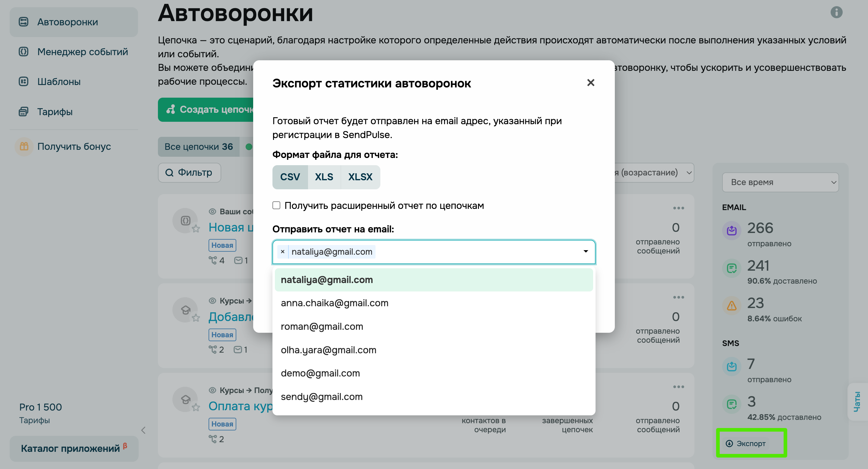Click the highlighted Экспорт button
Viewport: 868px width, 469px height.
[x=752, y=443]
